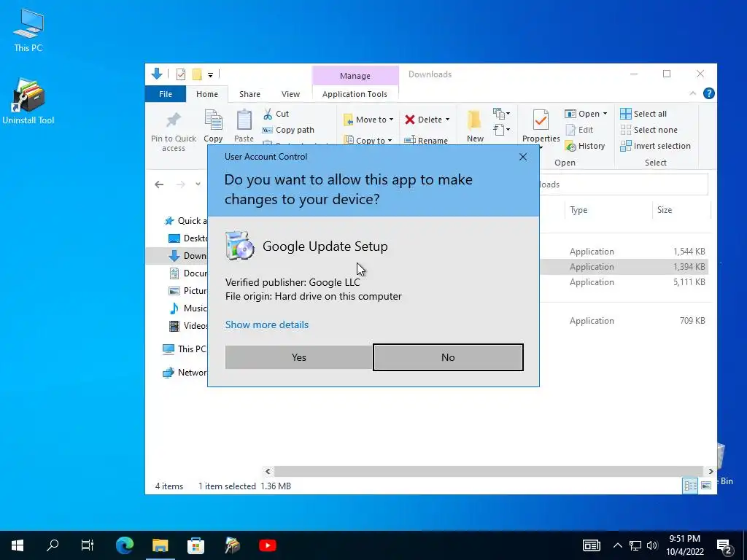Select Documents in the navigation pane

[187, 273]
